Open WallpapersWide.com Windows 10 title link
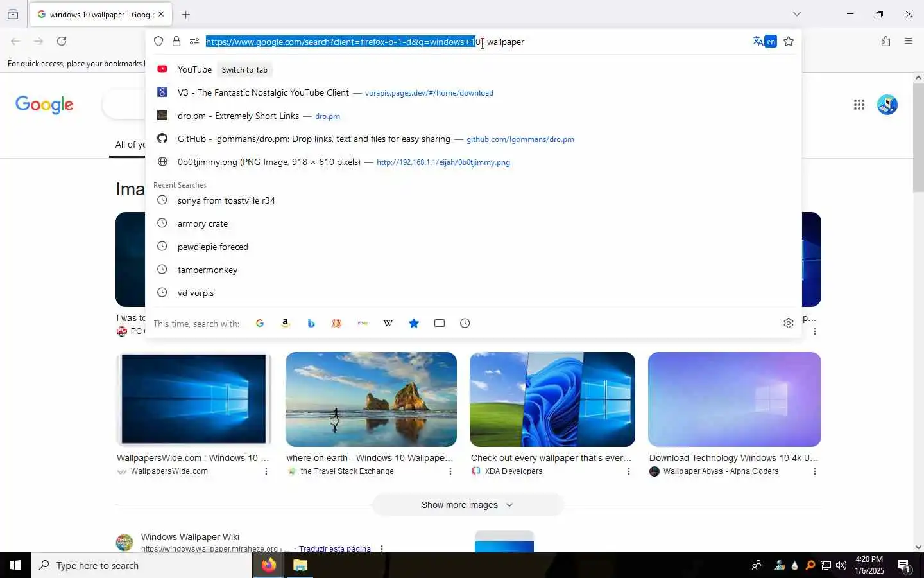Image resolution: width=924 pixels, height=578 pixels. [193, 458]
